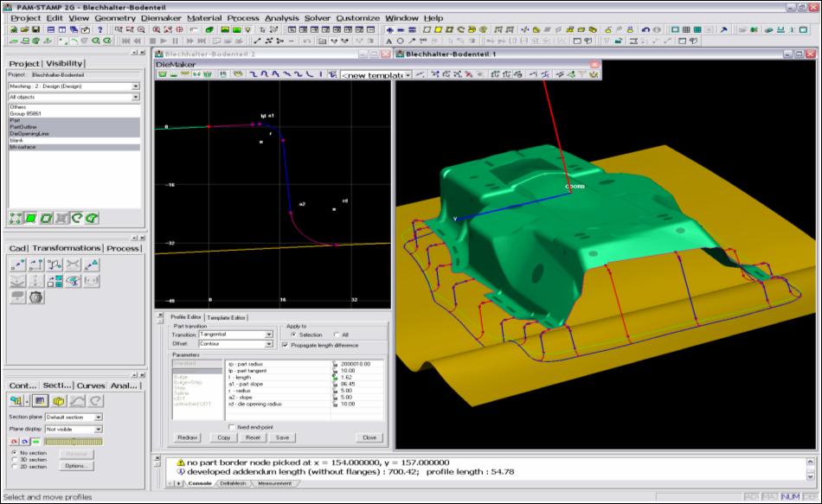Open the Plane display dropdown

pos(98,429)
